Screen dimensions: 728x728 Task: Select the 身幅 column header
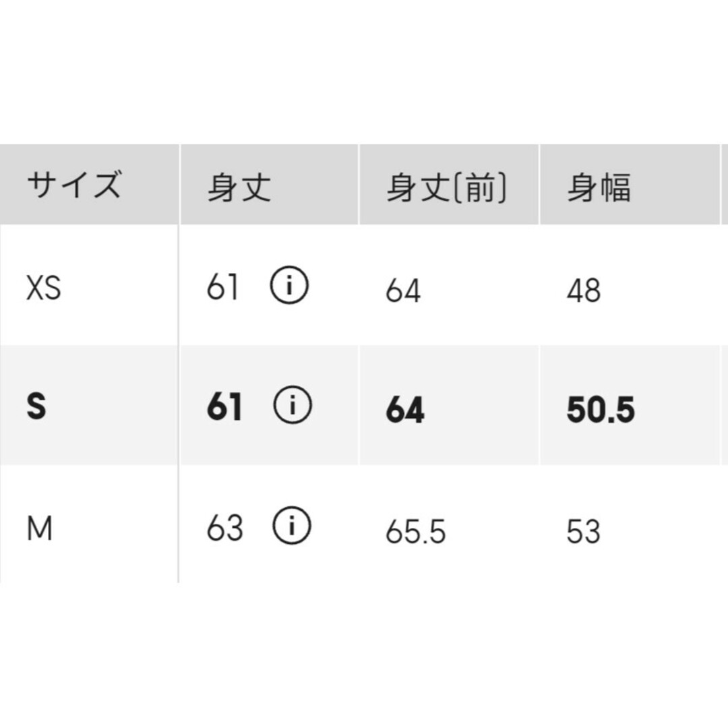pos(599,187)
